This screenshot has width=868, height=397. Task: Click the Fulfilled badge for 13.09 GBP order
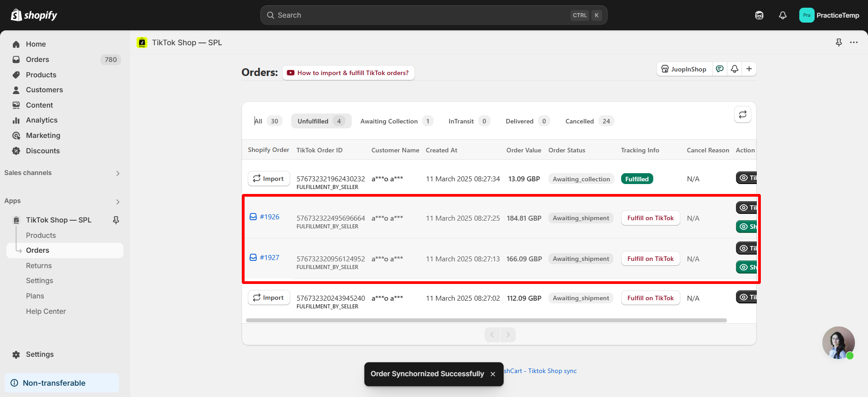point(637,179)
